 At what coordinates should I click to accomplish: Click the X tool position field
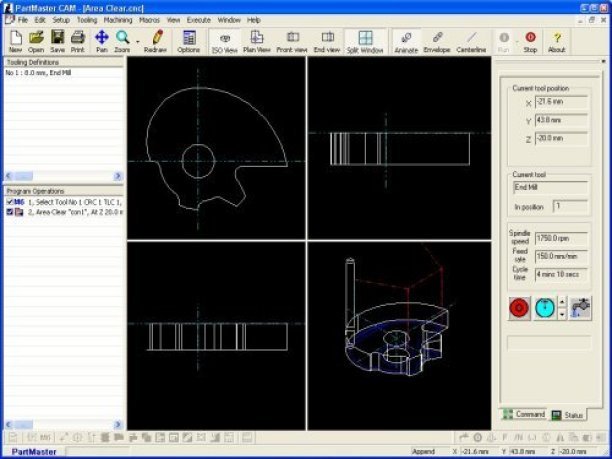coord(561,102)
